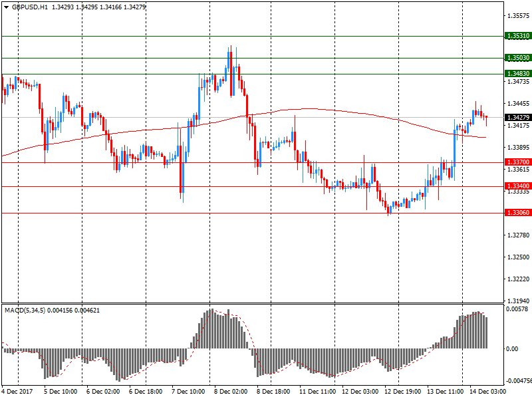Click the 1.34175 price scale value
Image resolution: width=532 pixels, height=399 pixels.
click(x=518, y=126)
